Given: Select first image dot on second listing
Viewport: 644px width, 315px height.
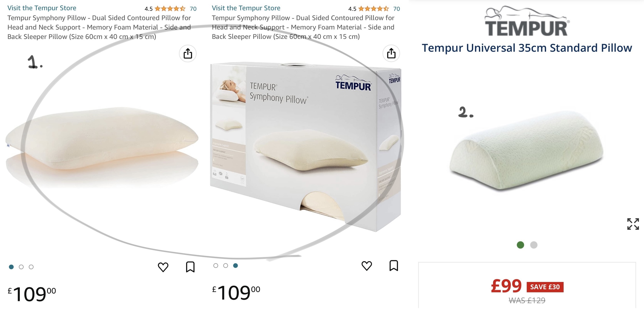Looking at the screenshot, I should tap(216, 266).
